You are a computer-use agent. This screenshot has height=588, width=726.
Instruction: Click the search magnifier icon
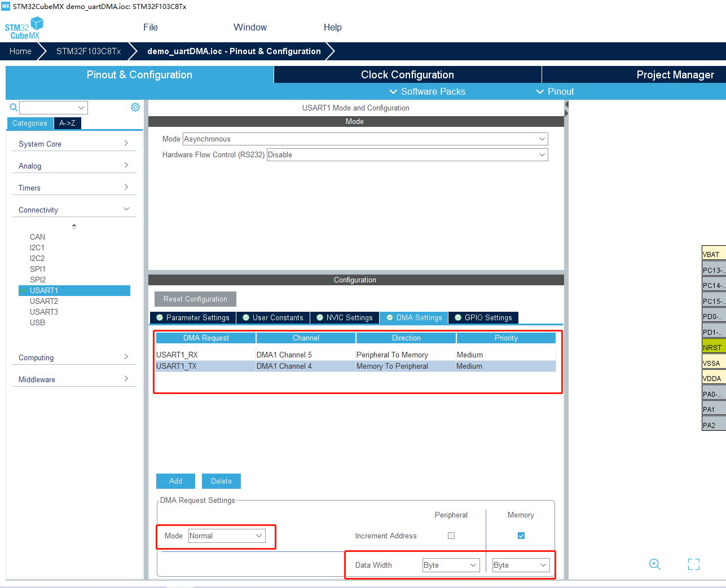14,107
